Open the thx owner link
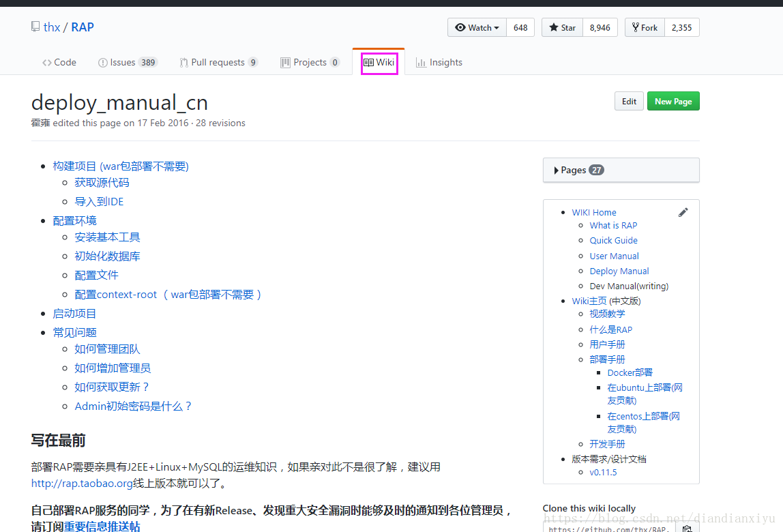This screenshot has width=783, height=532. (x=51, y=27)
